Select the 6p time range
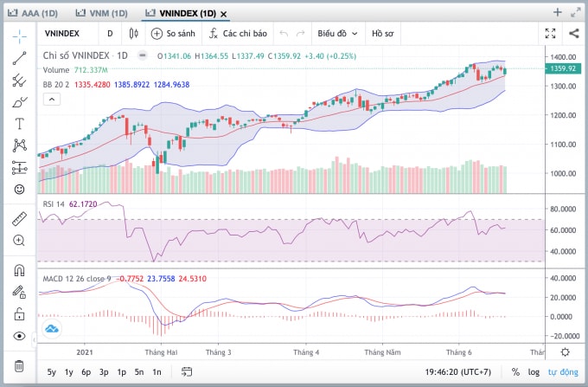The height and width of the screenshot is (387, 588). point(86,372)
